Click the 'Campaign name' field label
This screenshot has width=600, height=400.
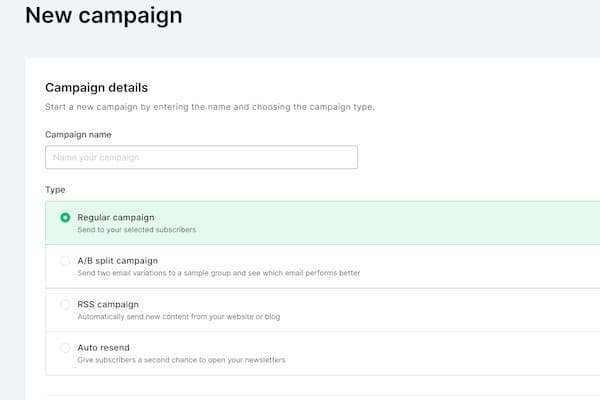pos(78,134)
